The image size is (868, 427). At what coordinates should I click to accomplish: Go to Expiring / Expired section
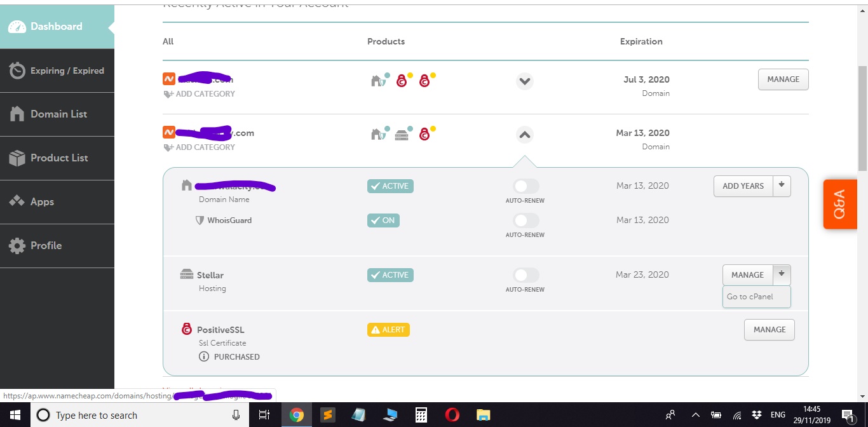57,71
